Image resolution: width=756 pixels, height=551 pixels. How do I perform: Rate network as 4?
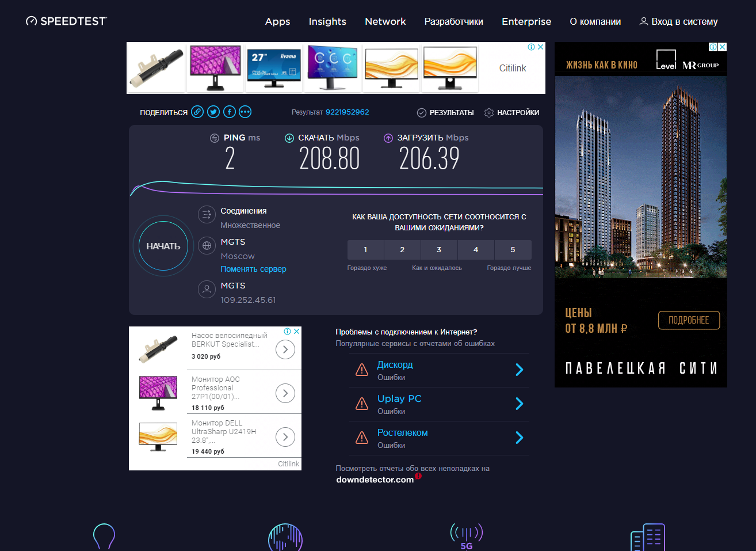pos(476,250)
